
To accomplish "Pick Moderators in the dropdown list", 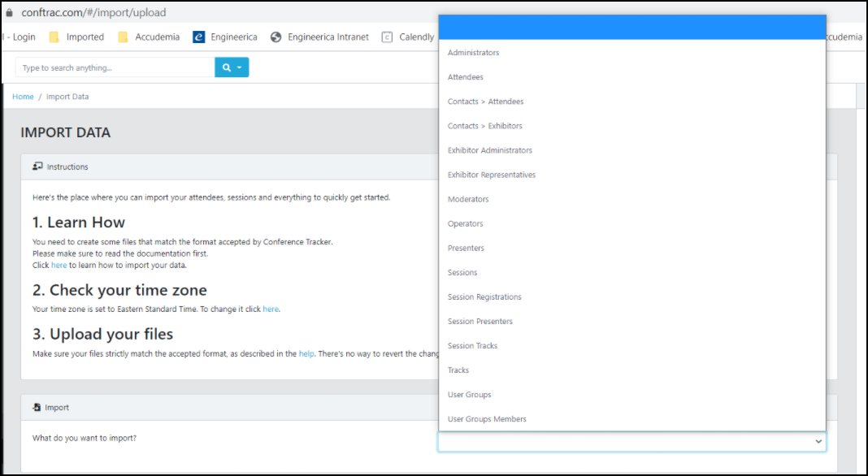I will pos(632,199).
